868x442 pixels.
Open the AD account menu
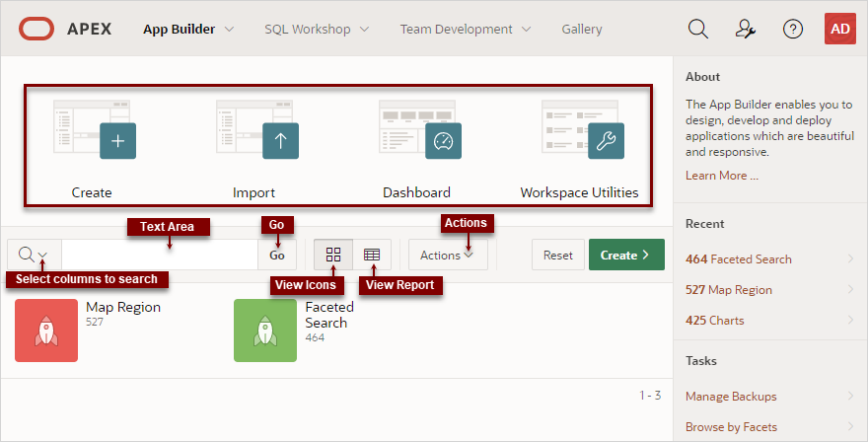click(839, 29)
